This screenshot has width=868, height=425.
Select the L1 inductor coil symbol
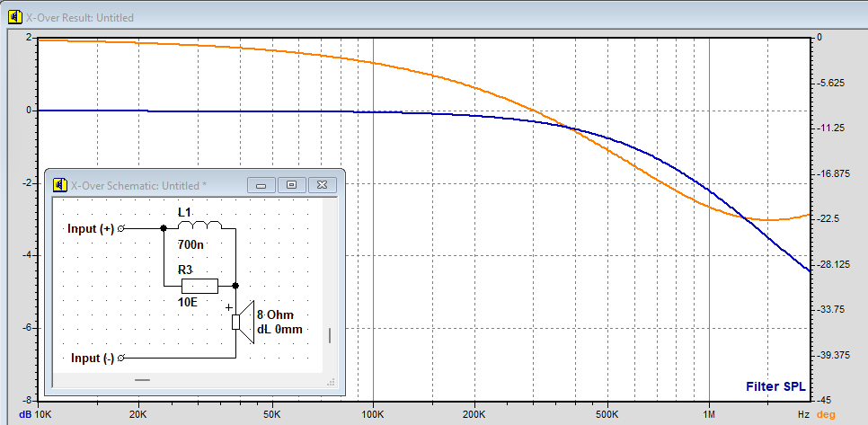coord(199,226)
